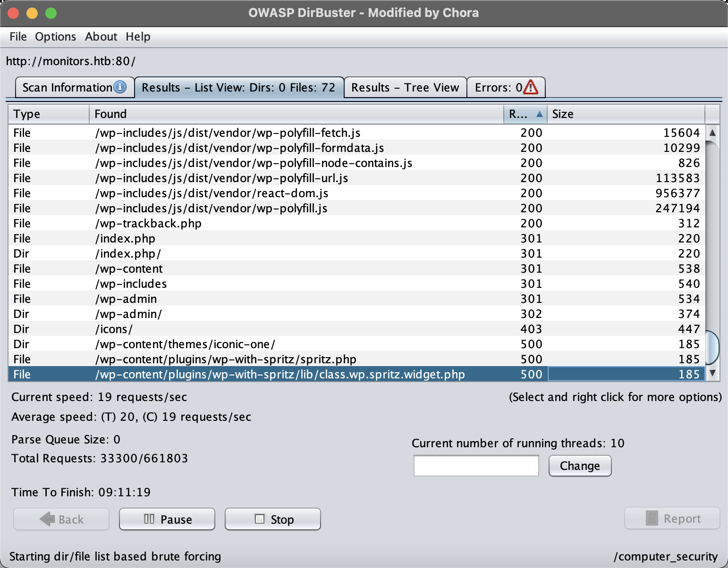Switch to Results - Tree View tab

pos(405,87)
